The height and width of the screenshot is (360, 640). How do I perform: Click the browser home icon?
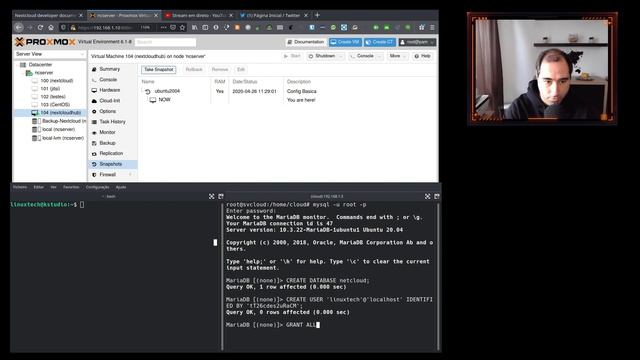coord(51,27)
